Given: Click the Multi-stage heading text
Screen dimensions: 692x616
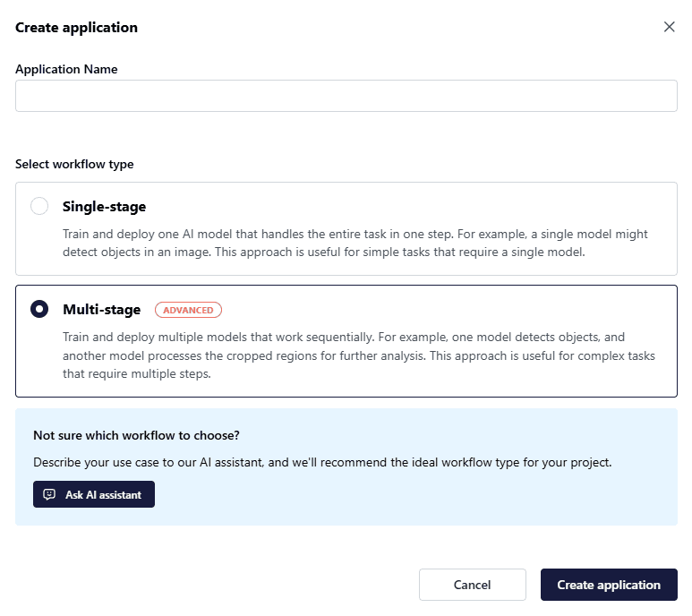Looking at the screenshot, I should click(101, 310).
